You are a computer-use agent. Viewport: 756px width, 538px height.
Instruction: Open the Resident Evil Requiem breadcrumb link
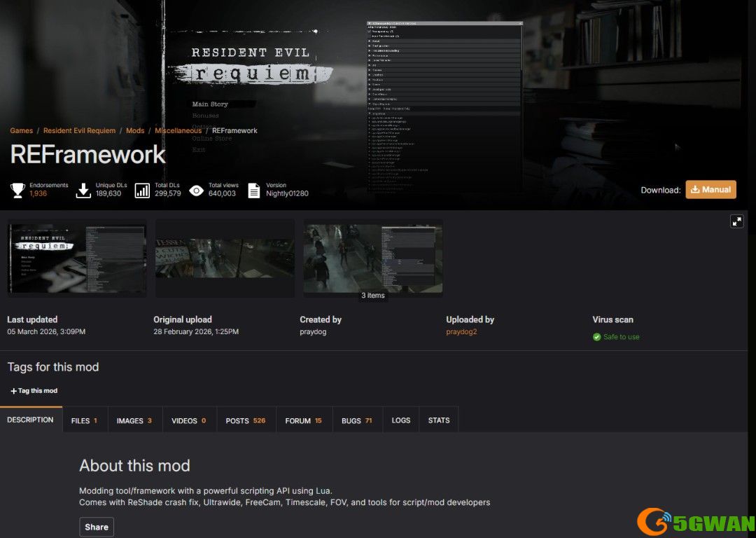pos(80,131)
